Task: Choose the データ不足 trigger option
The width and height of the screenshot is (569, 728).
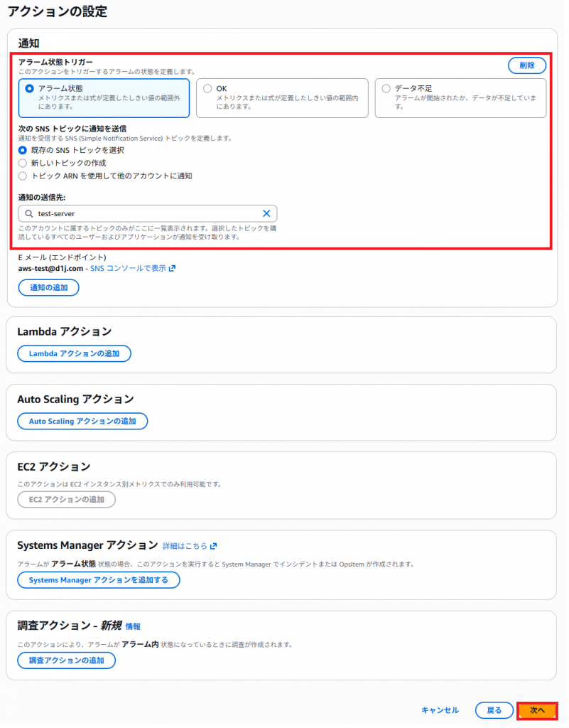Action: click(x=386, y=88)
